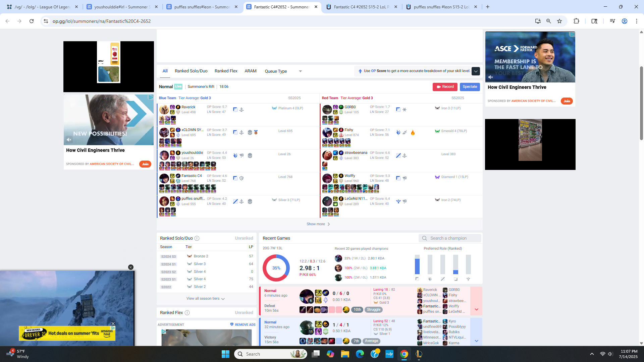644x362 pixels.
Task: Click the address bar URL
Action: coord(102,21)
